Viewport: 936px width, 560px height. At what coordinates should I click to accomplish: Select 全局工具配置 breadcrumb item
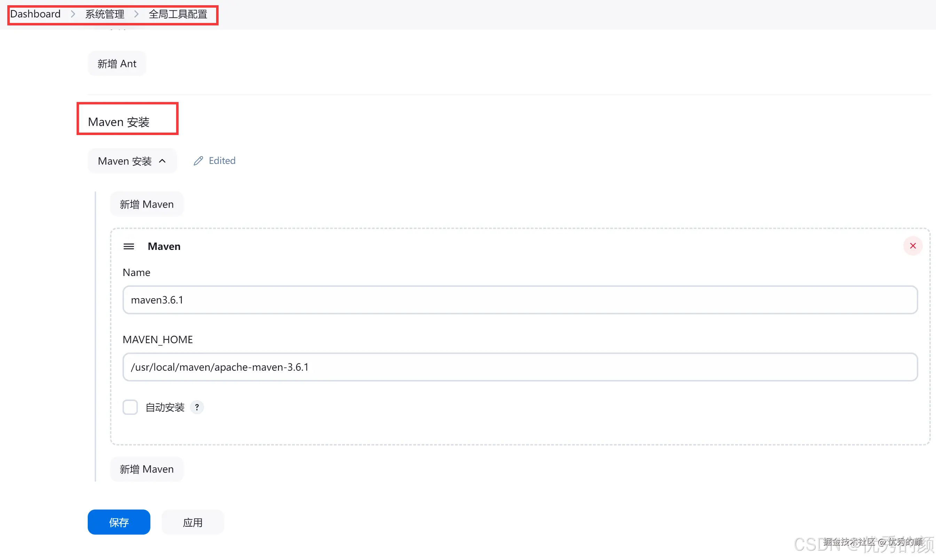[178, 14]
